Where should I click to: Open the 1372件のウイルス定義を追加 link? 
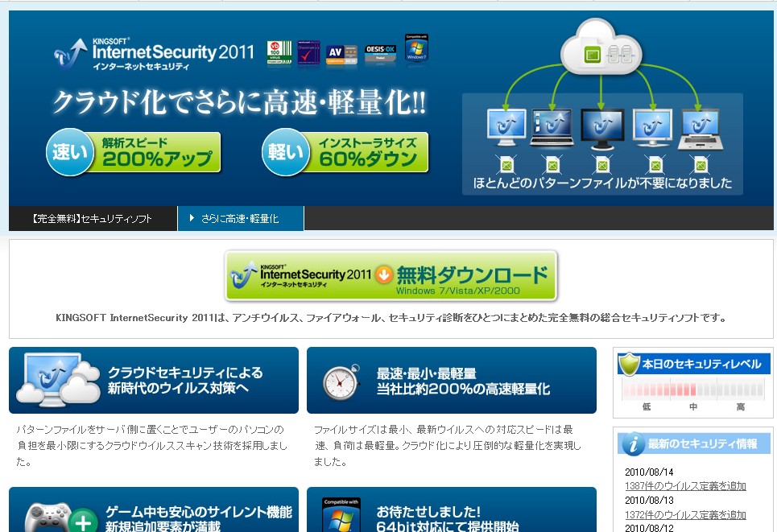pyautogui.click(x=685, y=514)
